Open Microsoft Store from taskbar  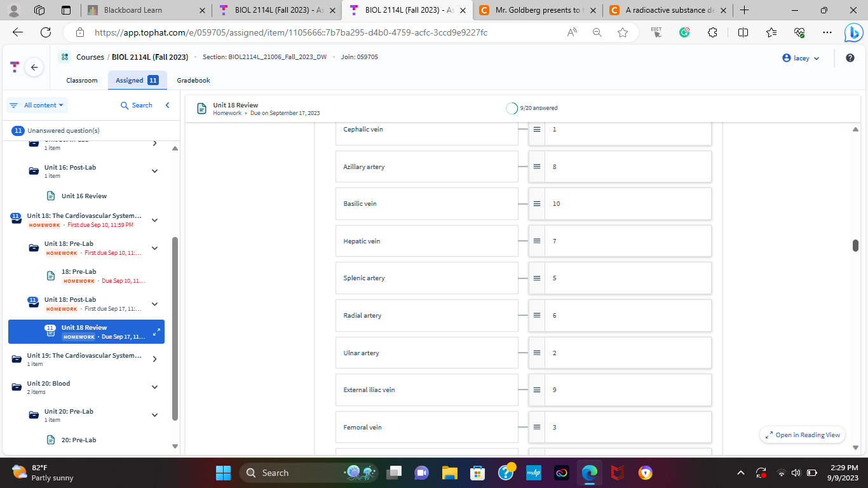click(478, 473)
